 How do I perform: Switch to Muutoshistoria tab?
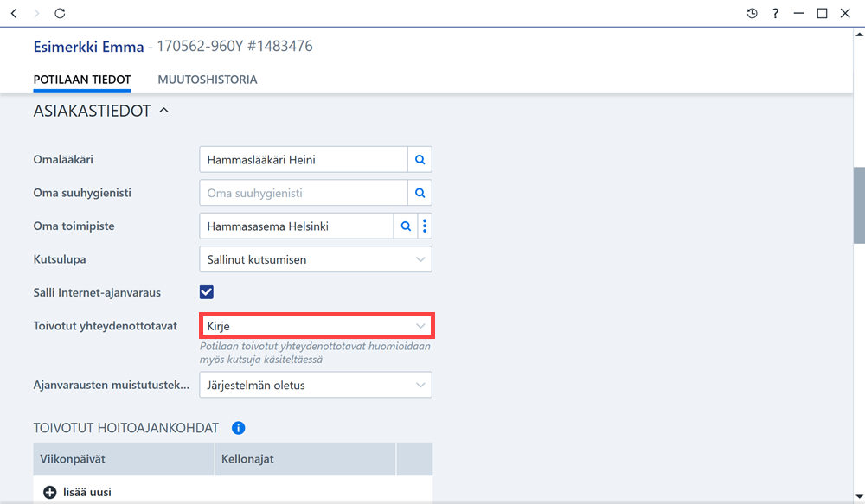coord(208,80)
